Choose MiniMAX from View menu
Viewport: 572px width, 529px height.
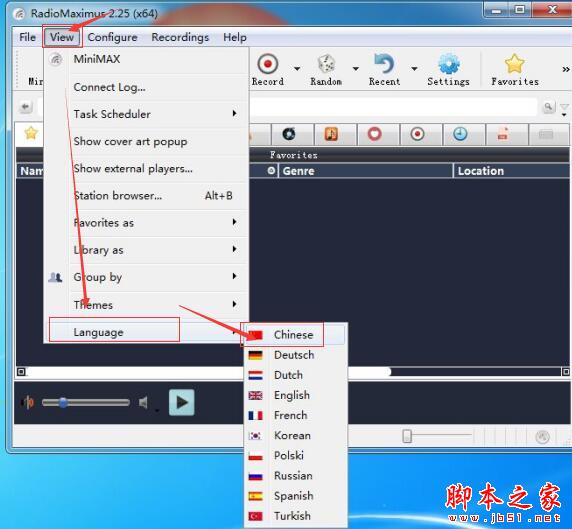(x=146, y=59)
